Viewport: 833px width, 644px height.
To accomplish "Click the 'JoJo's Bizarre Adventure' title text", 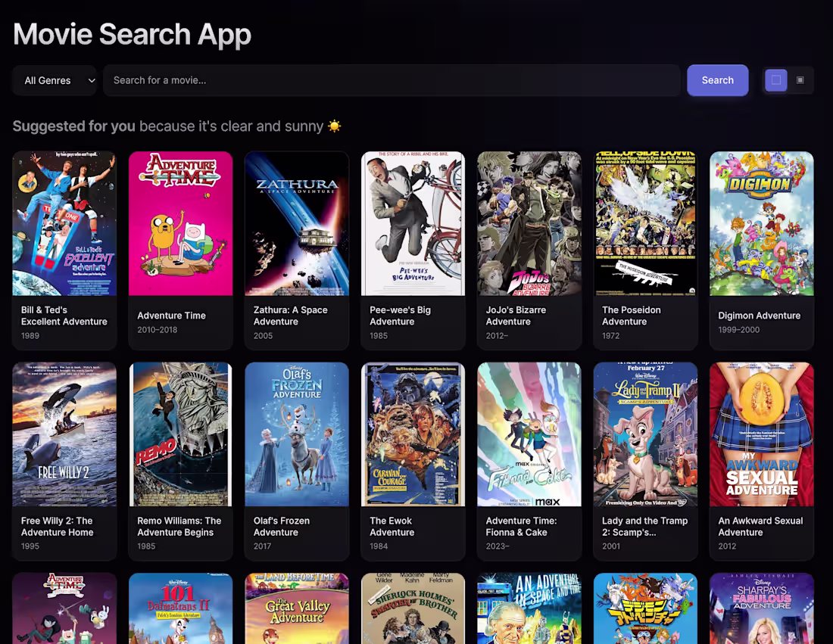I will (516, 316).
